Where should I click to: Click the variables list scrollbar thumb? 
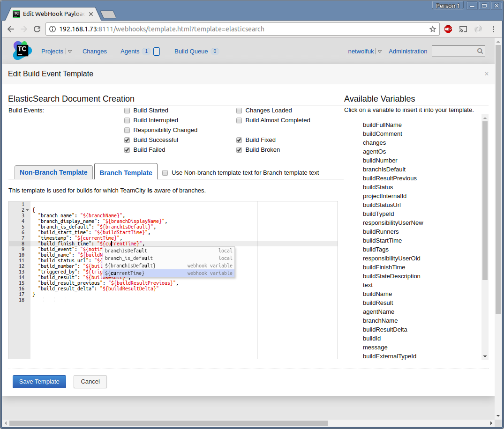[485, 201]
